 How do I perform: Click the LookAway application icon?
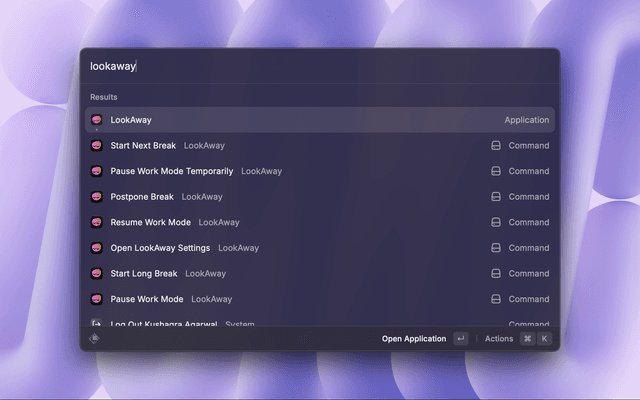(x=97, y=120)
